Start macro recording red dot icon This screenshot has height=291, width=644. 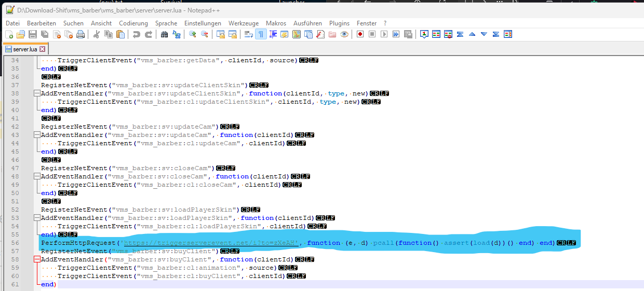pyautogui.click(x=360, y=34)
